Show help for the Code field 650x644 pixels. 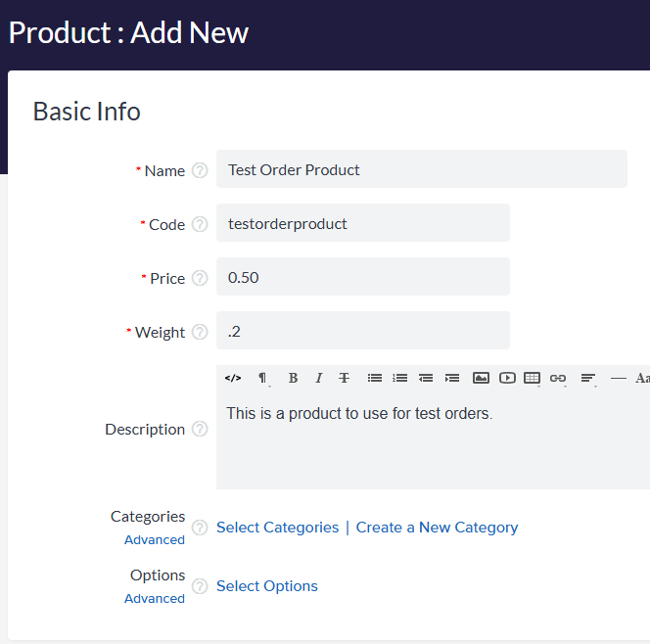pos(200,224)
